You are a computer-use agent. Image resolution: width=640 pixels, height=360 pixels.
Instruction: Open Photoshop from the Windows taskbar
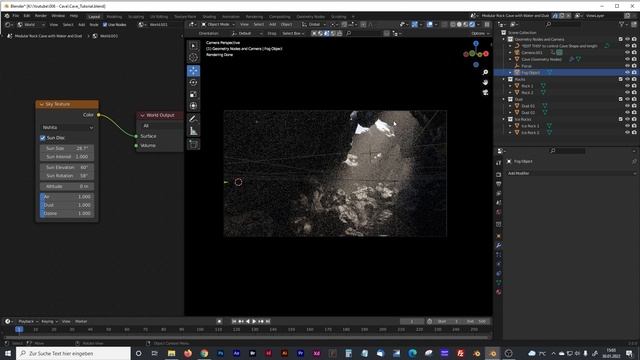[x=220, y=353]
